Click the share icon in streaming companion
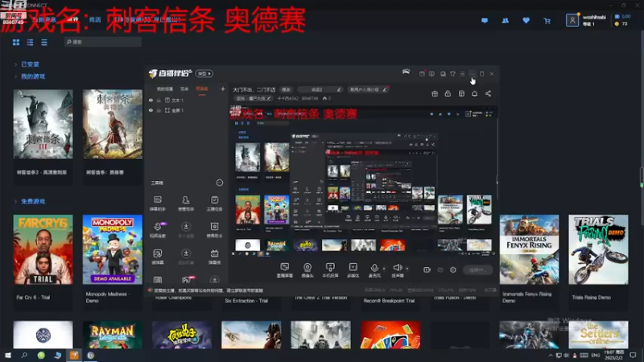Screen dimensions: 644x362 (488, 93)
